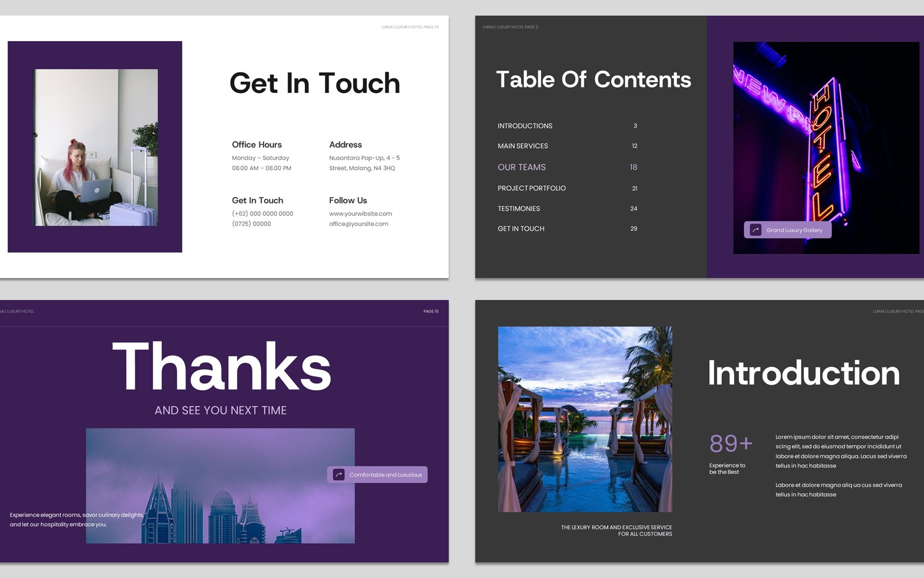Click GET IN TOUCH entry in contents list
The height and width of the screenshot is (578, 924).
coord(521,229)
